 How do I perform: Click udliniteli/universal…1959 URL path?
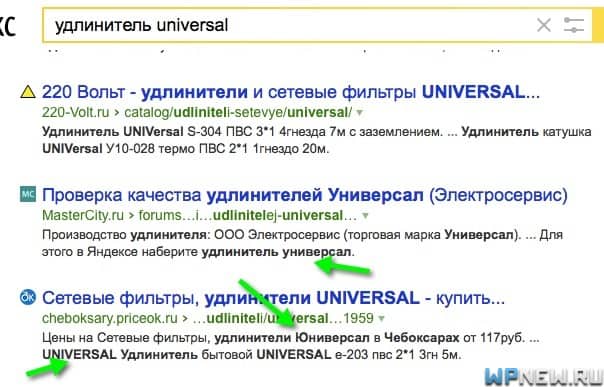click(283, 318)
